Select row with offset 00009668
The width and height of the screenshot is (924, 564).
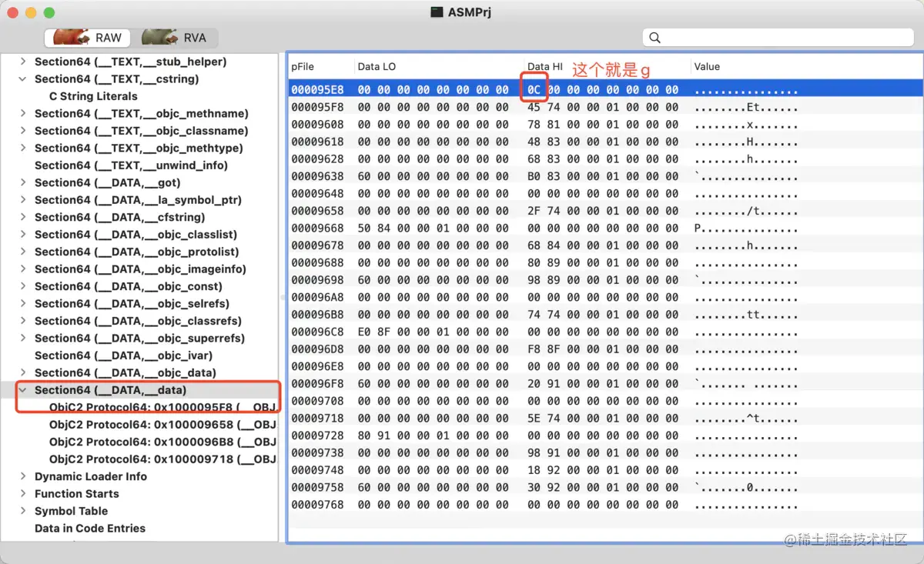click(x=604, y=228)
